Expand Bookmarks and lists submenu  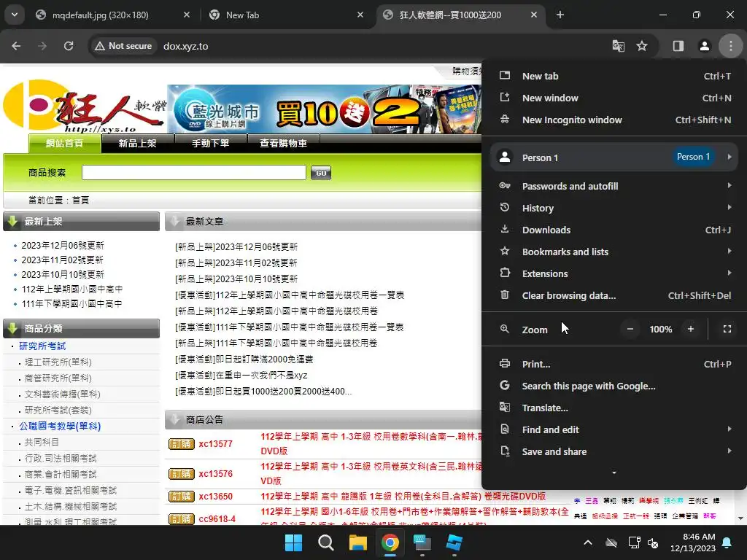tap(614, 252)
